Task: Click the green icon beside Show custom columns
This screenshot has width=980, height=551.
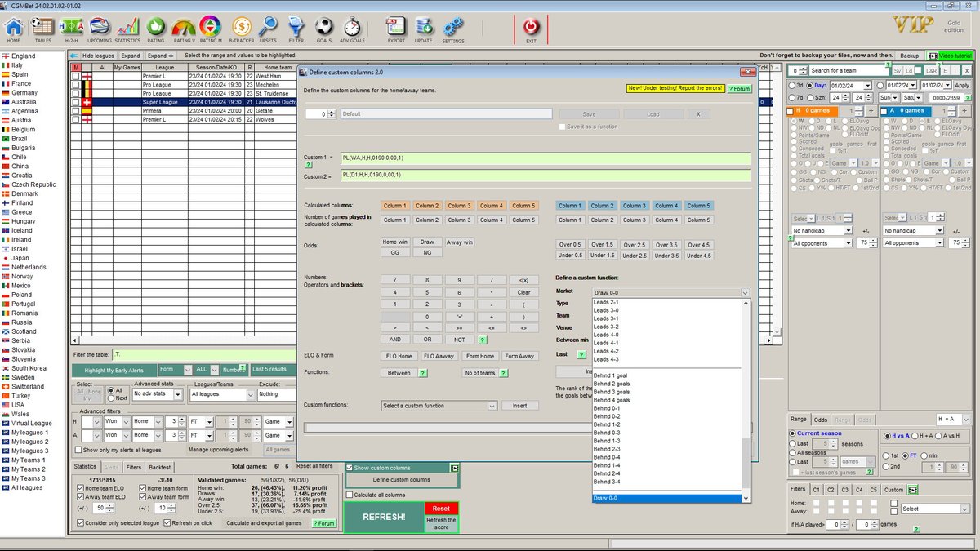Action: [x=454, y=468]
